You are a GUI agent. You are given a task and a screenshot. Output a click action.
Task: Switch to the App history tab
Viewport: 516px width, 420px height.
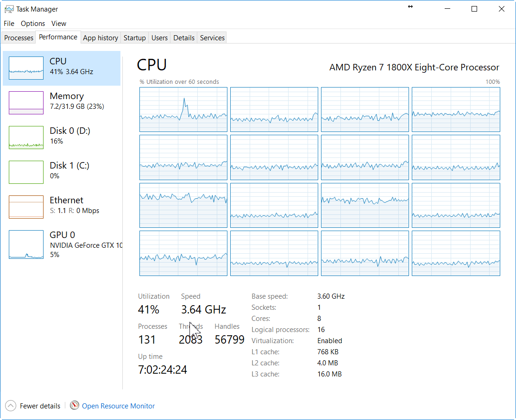[x=101, y=38]
